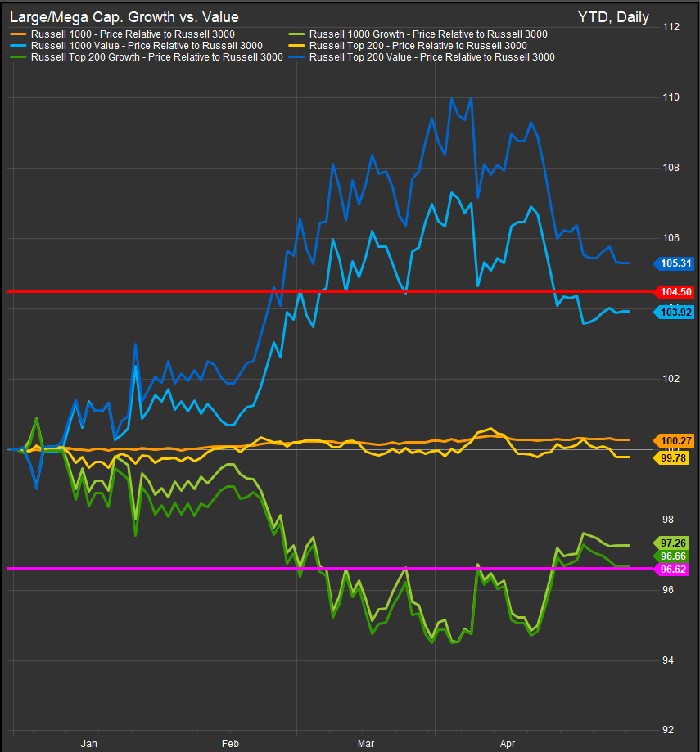Click the blue swatch for Russell Top 200 Value
Screen dimensions: 700x752
296,57
